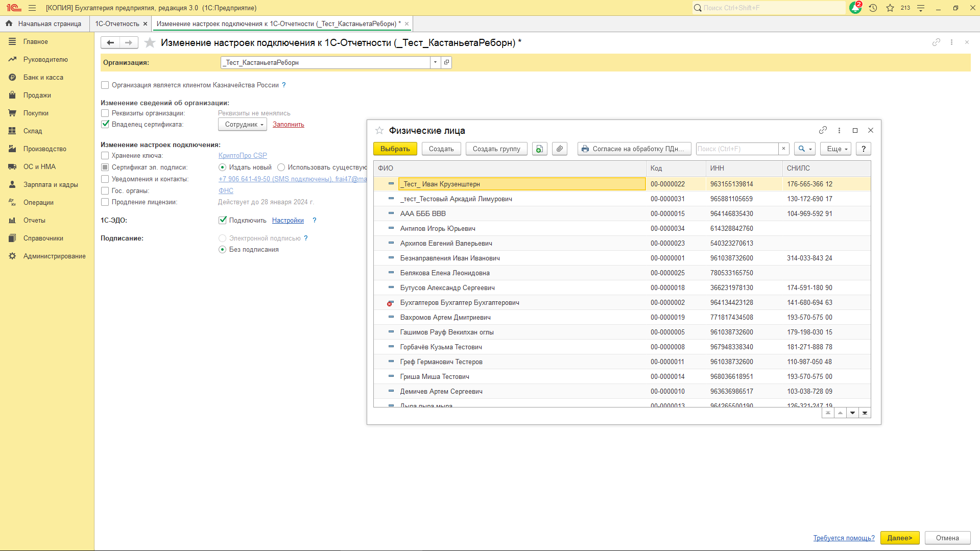Open the КриптоПро CSP link
Viewport: 980px width, 551px height.
243,155
